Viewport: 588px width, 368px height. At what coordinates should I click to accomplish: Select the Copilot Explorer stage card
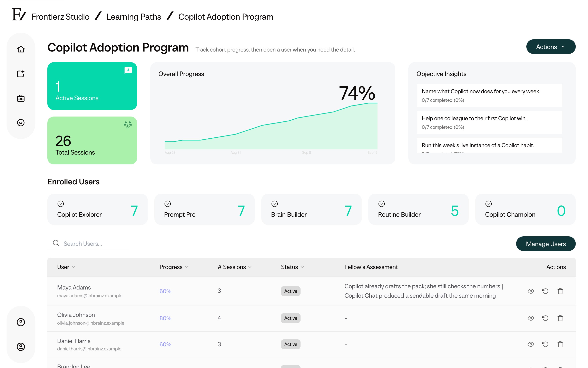(97, 209)
